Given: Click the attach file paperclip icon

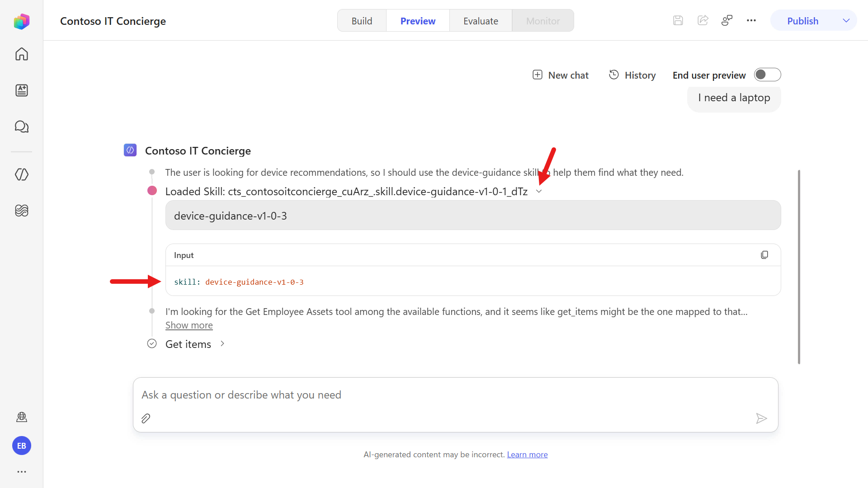Looking at the screenshot, I should pos(146,418).
